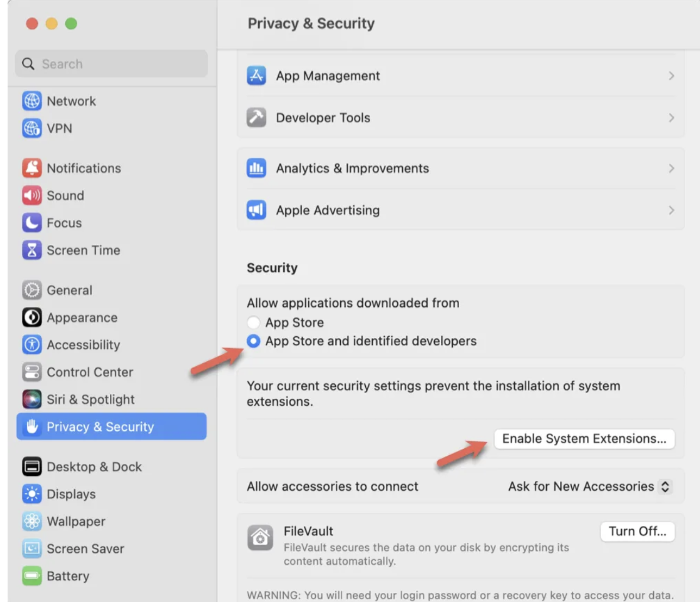Click inside the Search field
Screen dimensions: 700x607
111,64
